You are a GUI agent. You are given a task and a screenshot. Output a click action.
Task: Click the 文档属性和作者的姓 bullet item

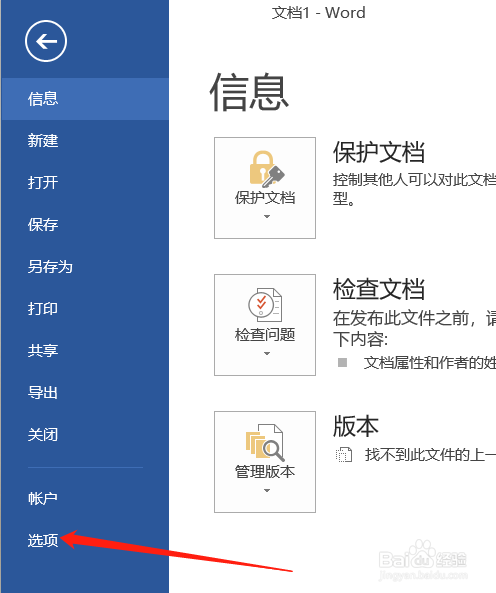pos(429,363)
